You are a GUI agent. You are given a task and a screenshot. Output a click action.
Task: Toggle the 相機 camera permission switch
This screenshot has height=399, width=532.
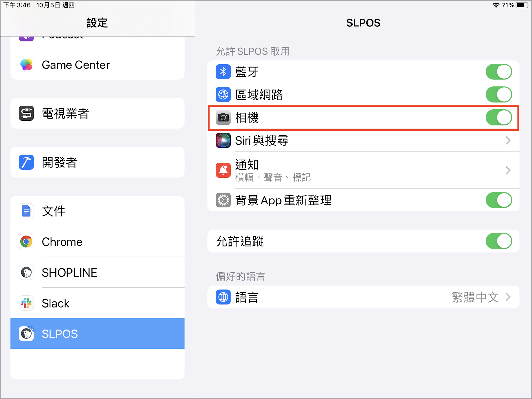pos(499,118)
